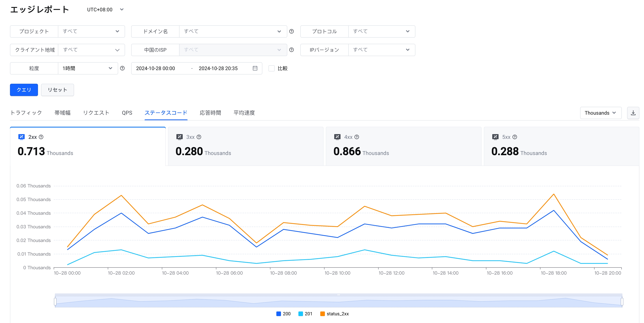Image resolution: width=644 pixels, height=323 pixels.
Task: Enable the 比較 checkbox
Action: (x=272, y=68)
